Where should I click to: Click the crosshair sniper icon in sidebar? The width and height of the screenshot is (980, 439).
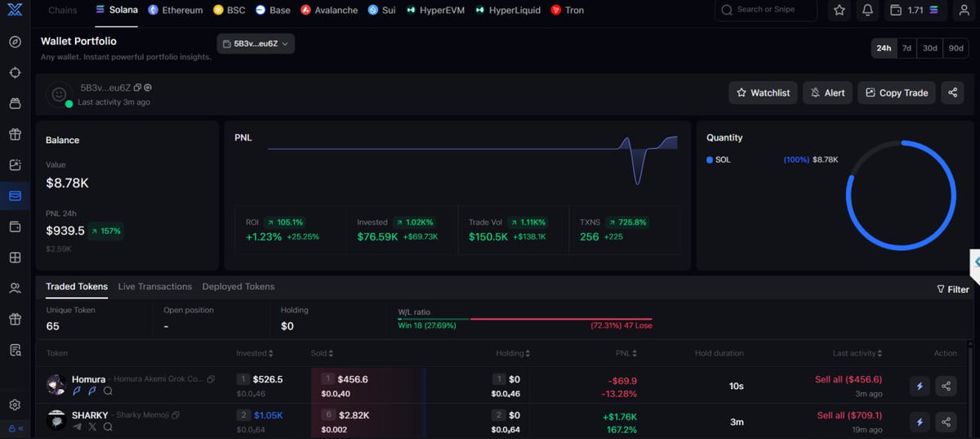pyautogui.click(x=15, y=73)
